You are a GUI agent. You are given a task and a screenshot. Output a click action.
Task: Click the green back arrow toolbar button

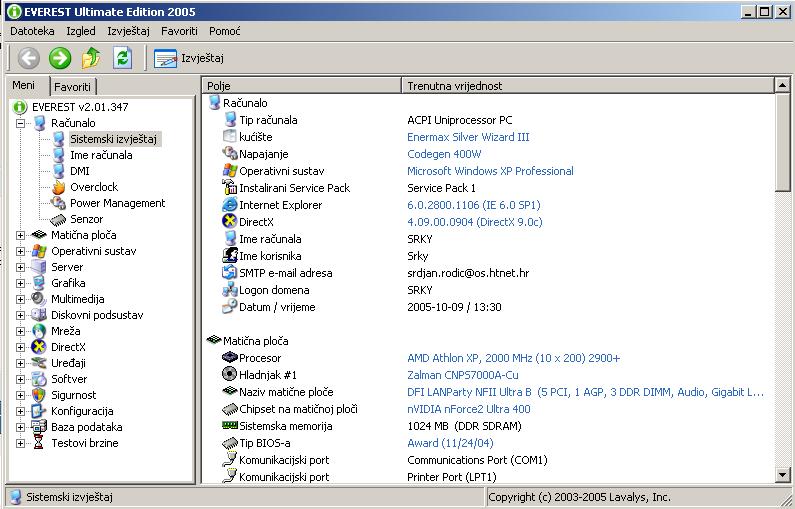(28, 58)
